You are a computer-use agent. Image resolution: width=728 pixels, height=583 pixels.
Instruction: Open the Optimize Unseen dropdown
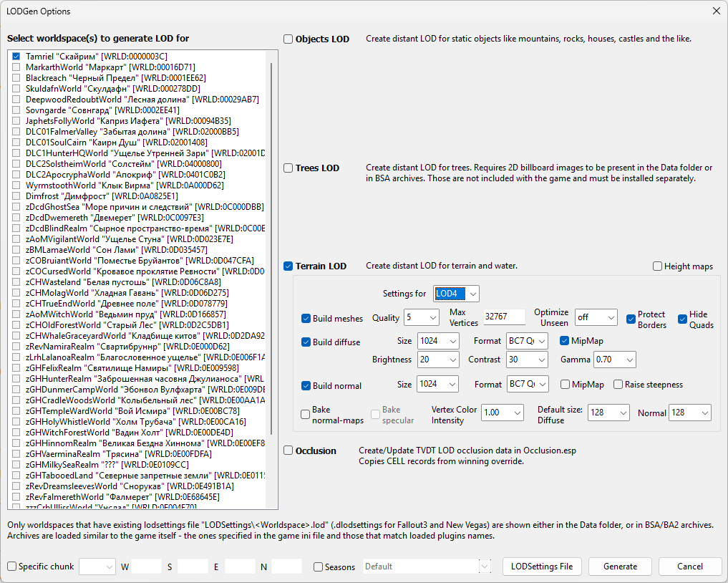596,318
